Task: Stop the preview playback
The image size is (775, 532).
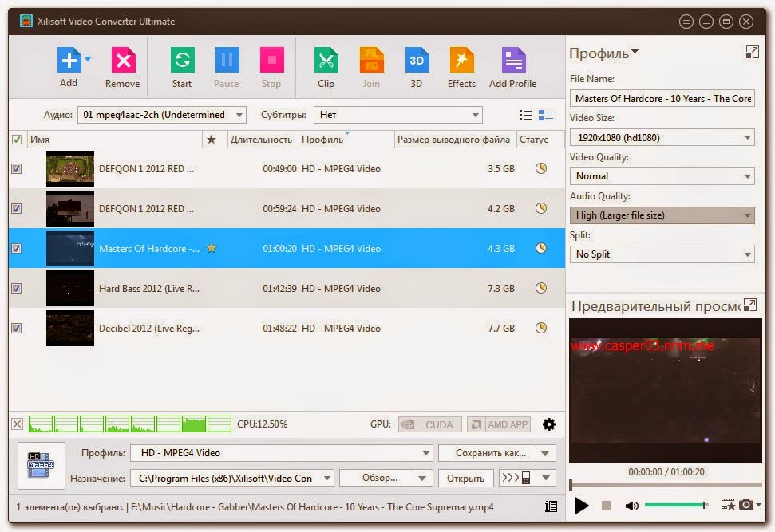Action: 607,506
